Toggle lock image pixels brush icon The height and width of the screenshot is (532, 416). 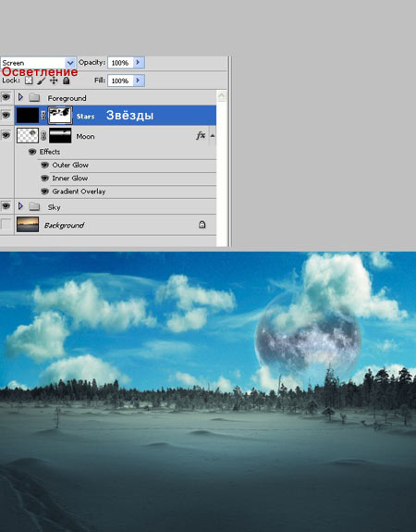pos(41,80)
